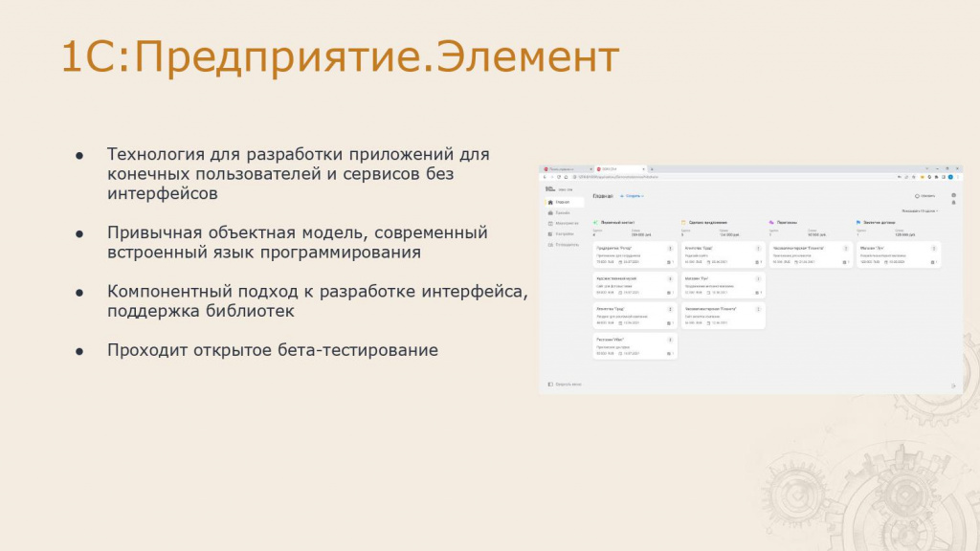
Task: Open the kebab menu on the Ресторан card
Action: [x=670, y=340]
